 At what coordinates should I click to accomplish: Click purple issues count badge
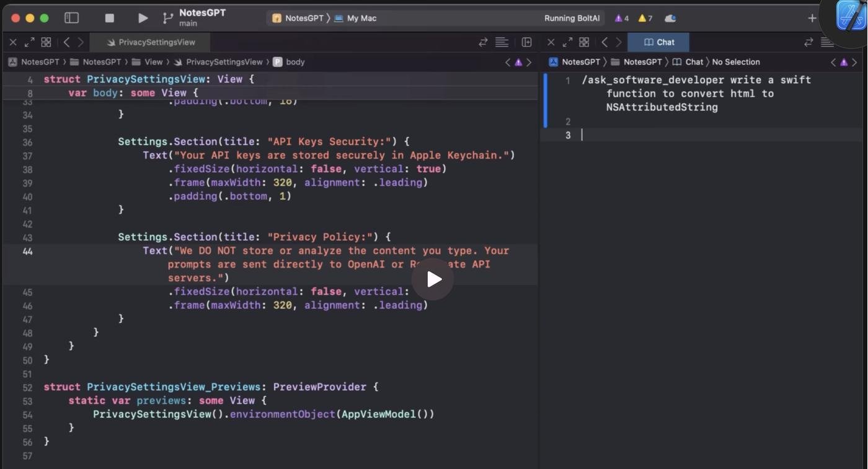621,18
